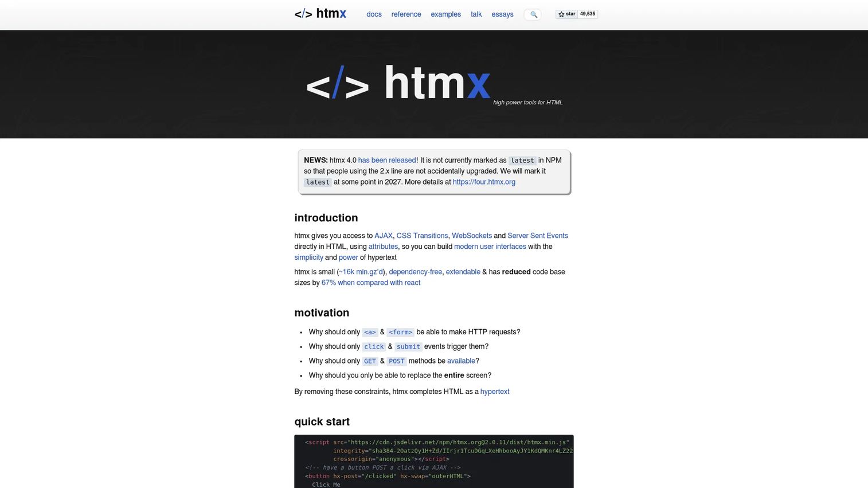The image size is (868, 488).
Task: Click the word 'entire' in motivation list
Action: click(454, 375)
